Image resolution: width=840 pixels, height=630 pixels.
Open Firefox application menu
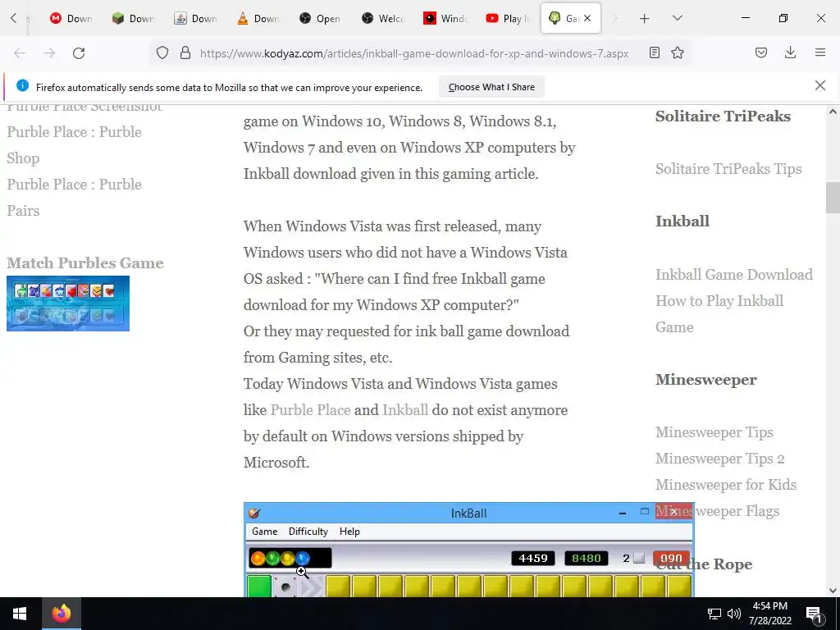820,52
